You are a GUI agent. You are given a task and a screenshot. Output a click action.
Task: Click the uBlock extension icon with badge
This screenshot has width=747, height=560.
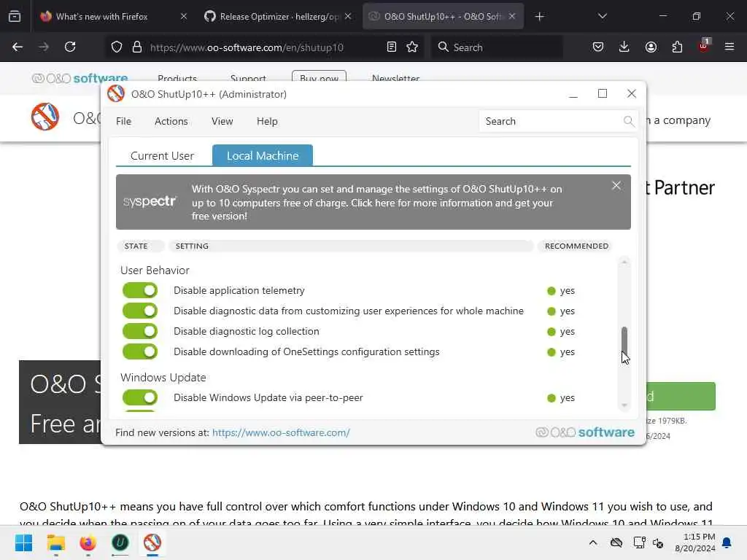pos(704,46)
